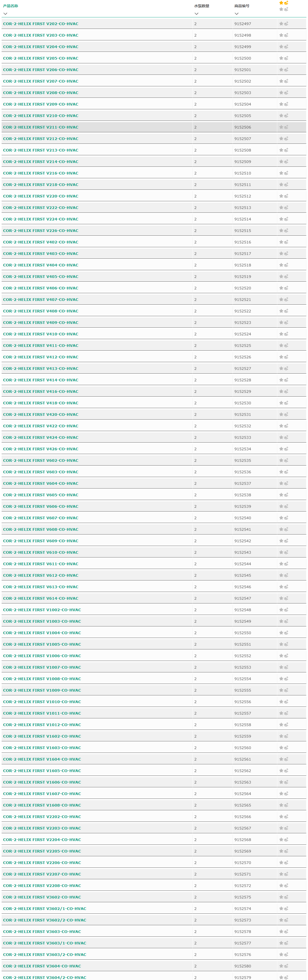The height and width of the screenshot is (980, 308).
Task: Star the V609-CO-HVAC product row
Action: [x=281, y=541]
